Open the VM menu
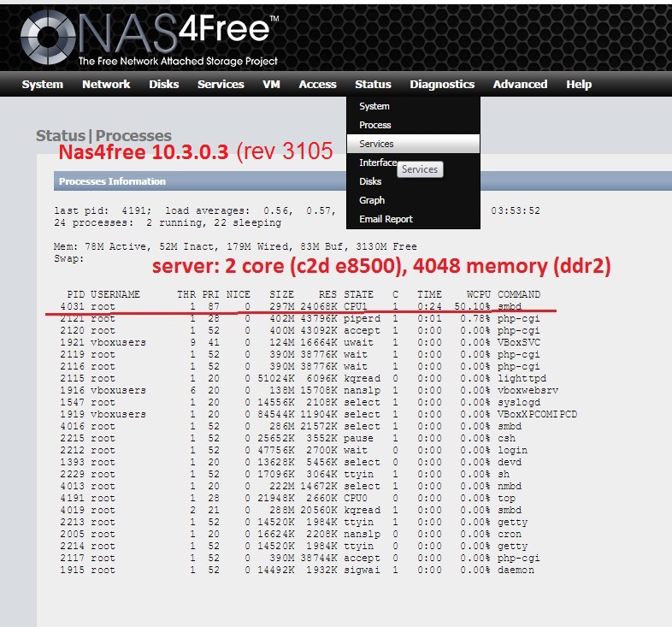Viewport: 672px width, 627px height. click(271, 84)
